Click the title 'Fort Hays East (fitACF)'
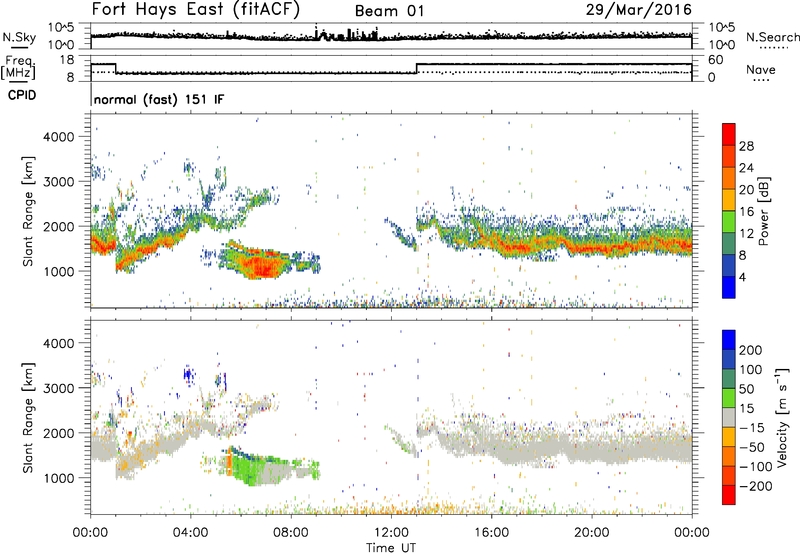 coord(195,10)
